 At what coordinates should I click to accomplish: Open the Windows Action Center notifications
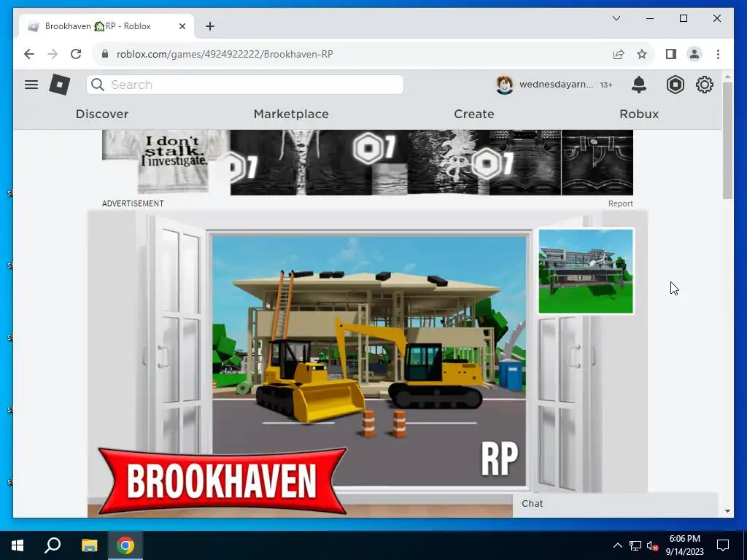[723, 545]
